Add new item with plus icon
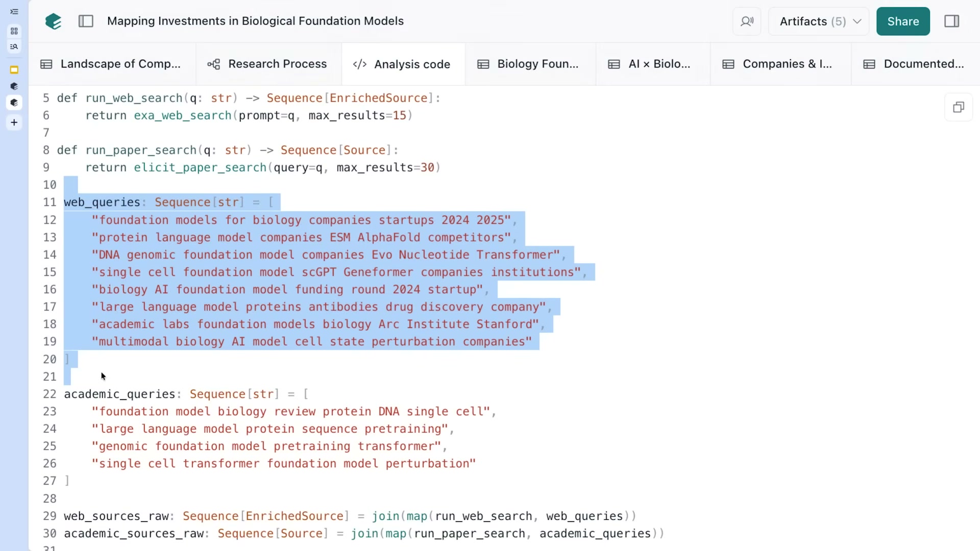The height and width of the screenshot is (551, 980). coord(14,122)
